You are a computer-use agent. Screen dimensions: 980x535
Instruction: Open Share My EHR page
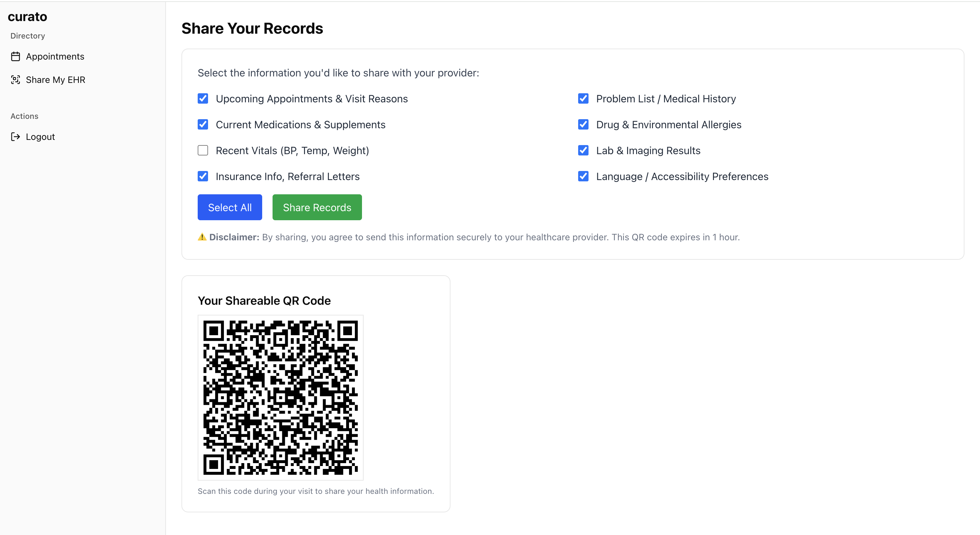tap(55, 80)
